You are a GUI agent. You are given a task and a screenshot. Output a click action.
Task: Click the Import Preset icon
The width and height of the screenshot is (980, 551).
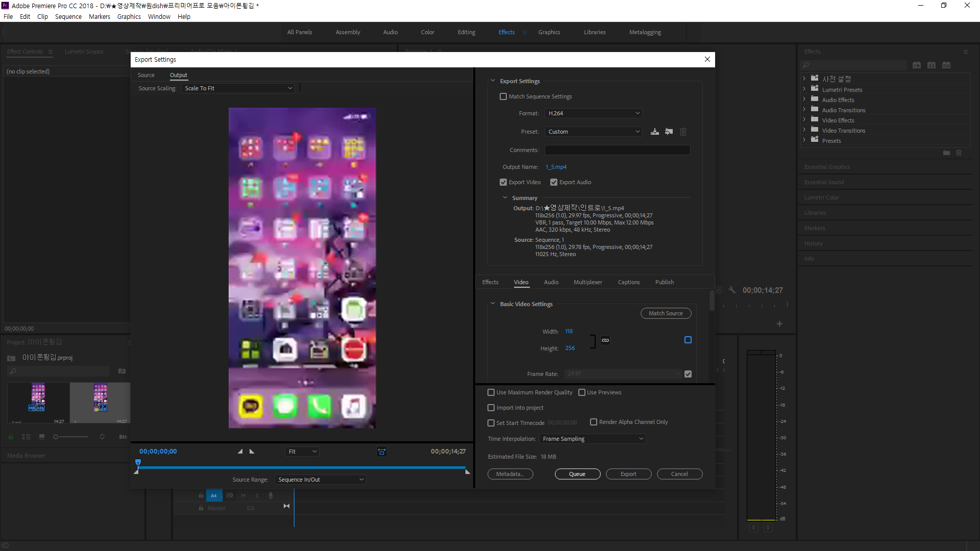coord(669,132)
